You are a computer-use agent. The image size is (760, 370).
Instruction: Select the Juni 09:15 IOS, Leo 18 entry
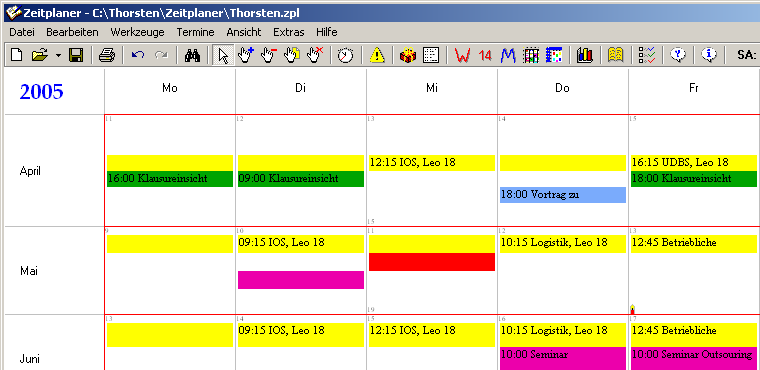click(301, 335)
